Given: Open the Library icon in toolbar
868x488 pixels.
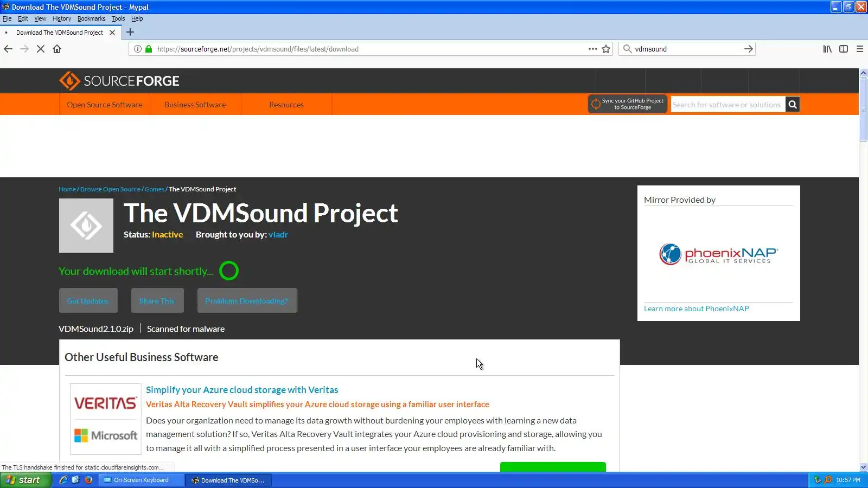Looking at the screenshot, I should (x=827, y=49).
